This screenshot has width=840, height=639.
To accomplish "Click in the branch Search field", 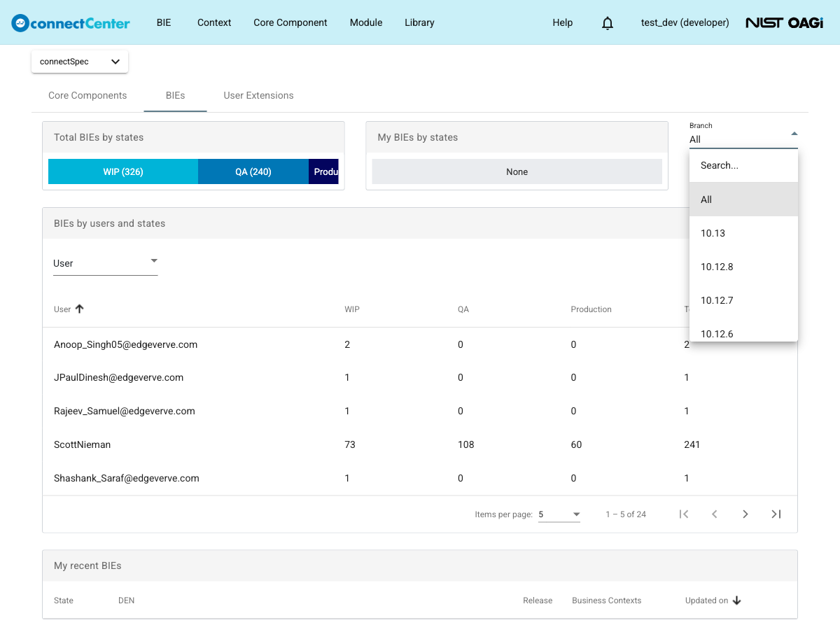I will tap(743, 166).
